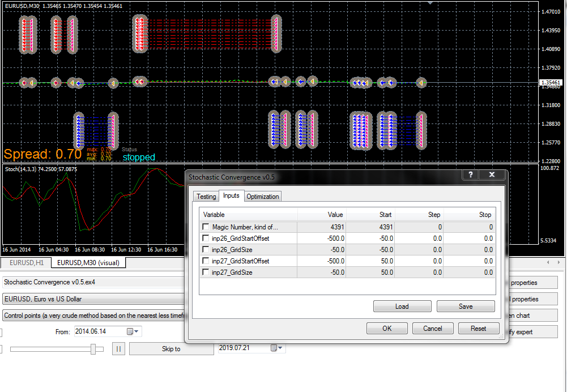Click the dialog help question mark icon

click(x=471, y=174)
